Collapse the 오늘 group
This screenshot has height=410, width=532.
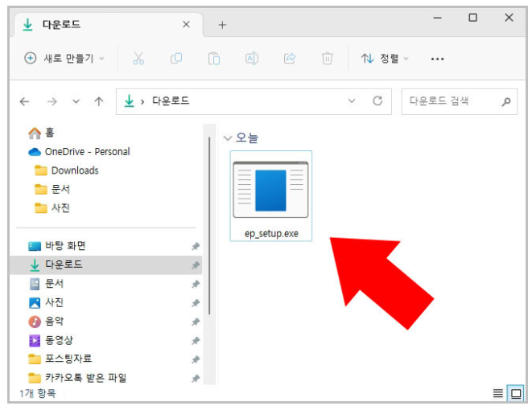pyautogui.click(x=227, y=138)
